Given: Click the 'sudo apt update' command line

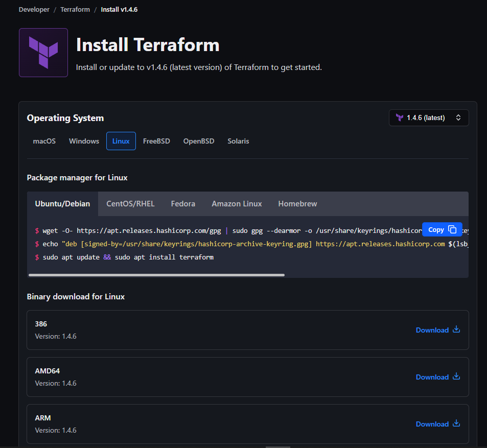Looking at the screenshot, I should tap(124, 257).
